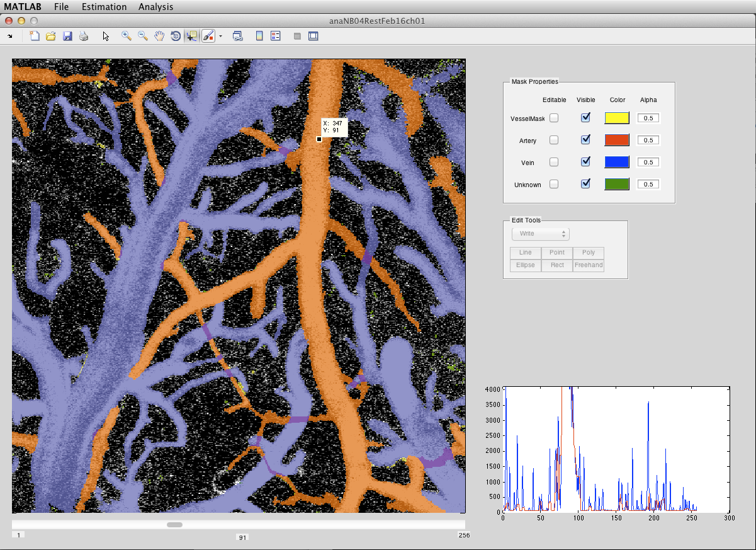Activate the Pan hand tool

(159, 36)
